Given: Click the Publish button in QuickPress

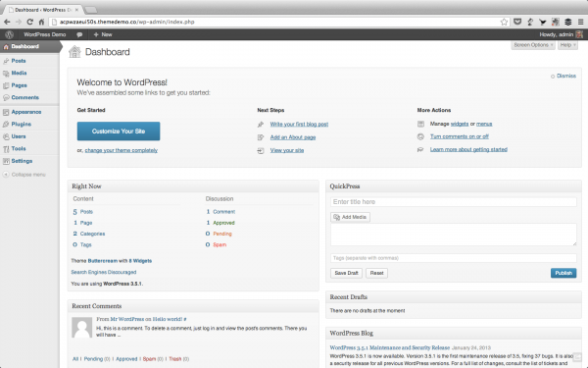Looking at the screenshot, I should pyautogui.click(x=563, y=273).
